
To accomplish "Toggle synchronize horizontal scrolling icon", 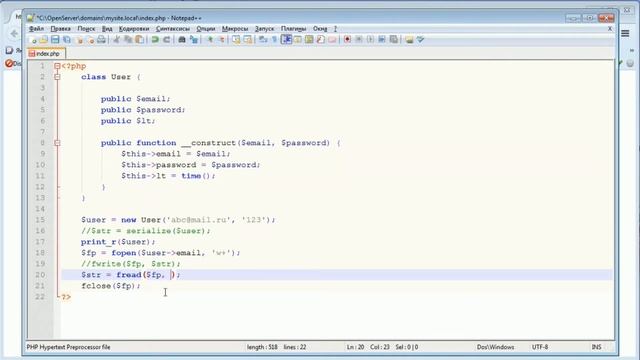I will pos(247,40).
